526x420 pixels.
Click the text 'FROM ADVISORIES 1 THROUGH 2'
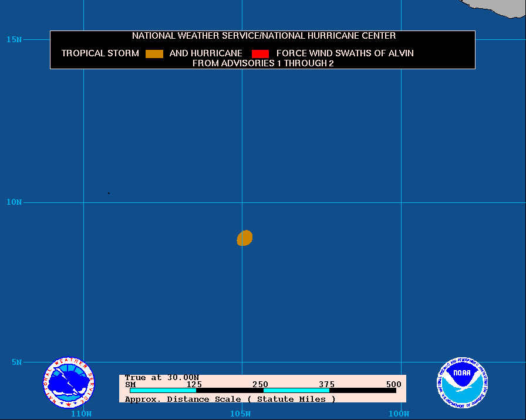(x=263, y=63)
